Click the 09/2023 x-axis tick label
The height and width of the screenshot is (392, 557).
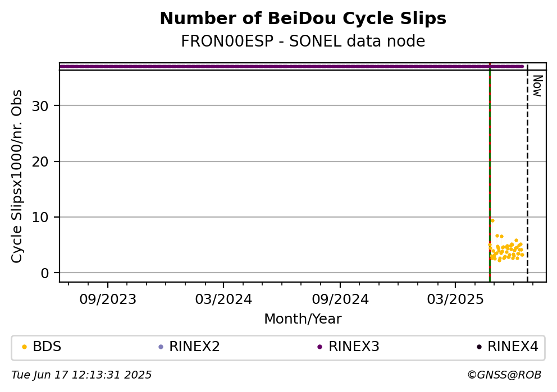[x=108, y=299]
